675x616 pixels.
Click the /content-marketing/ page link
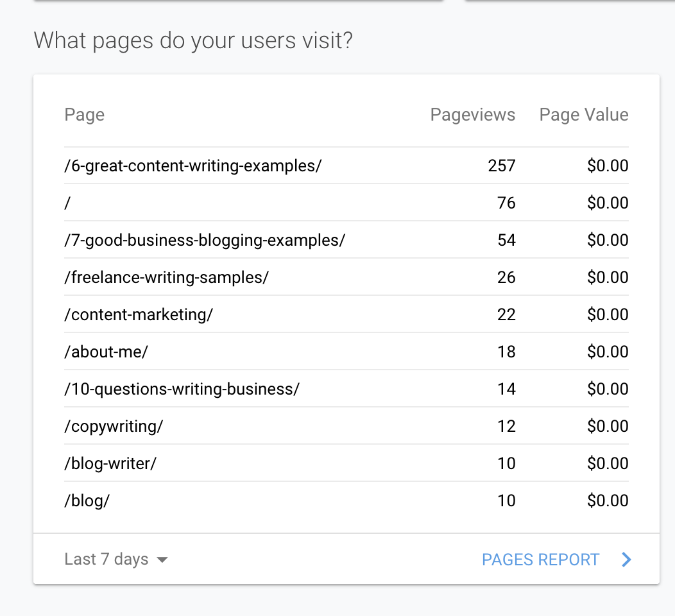[139, 314]
